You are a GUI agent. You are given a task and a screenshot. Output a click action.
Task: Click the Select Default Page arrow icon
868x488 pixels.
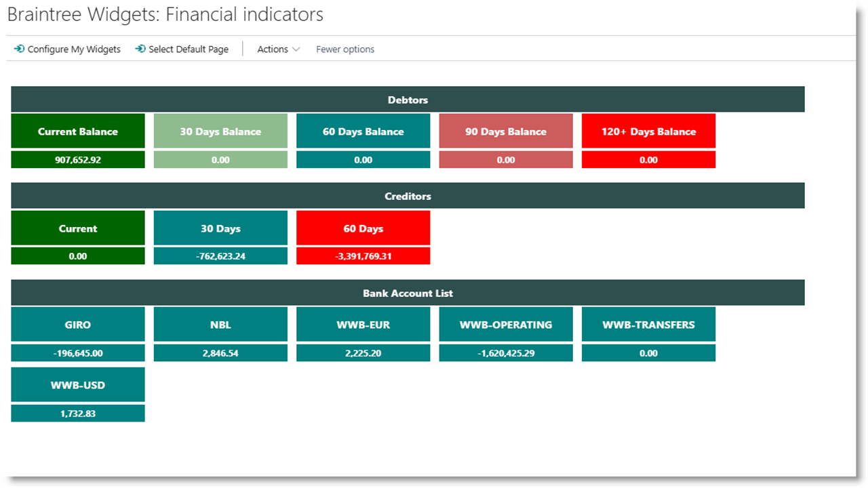coord(140,49)
